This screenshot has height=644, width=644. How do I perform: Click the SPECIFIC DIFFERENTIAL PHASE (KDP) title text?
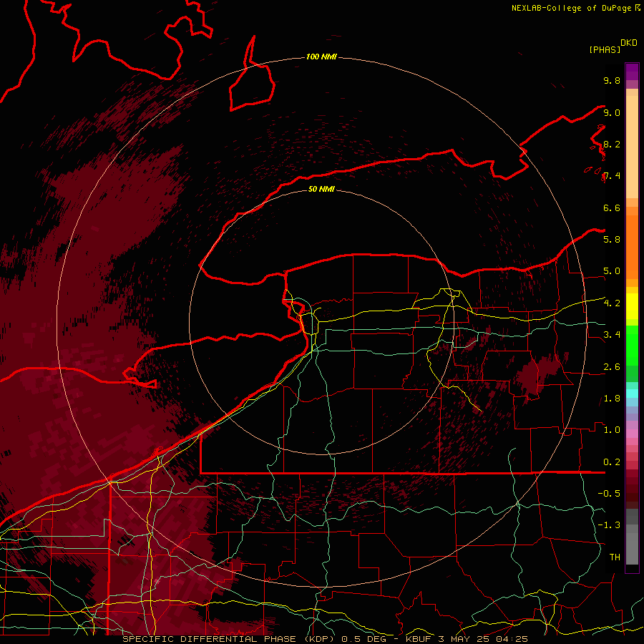[228, 639]
